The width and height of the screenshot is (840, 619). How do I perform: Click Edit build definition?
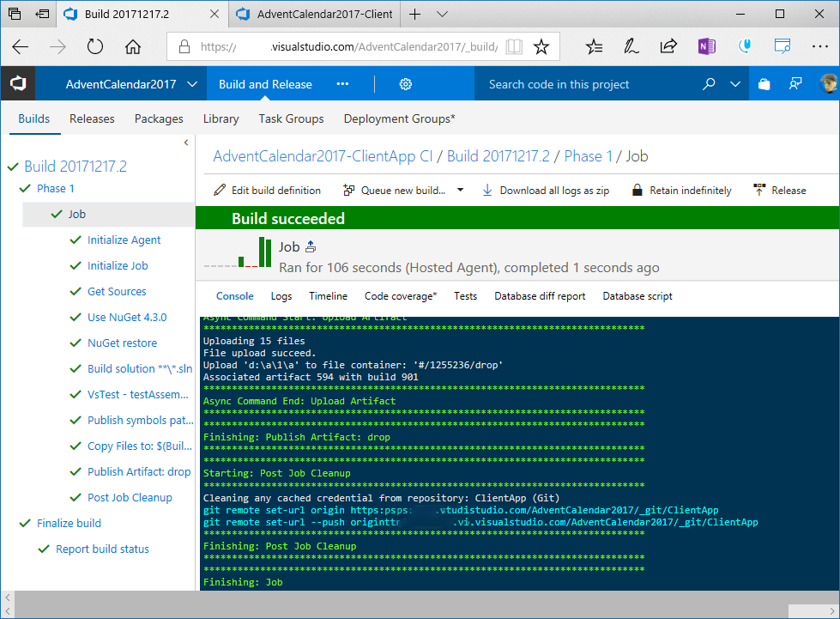pos(267,191)
